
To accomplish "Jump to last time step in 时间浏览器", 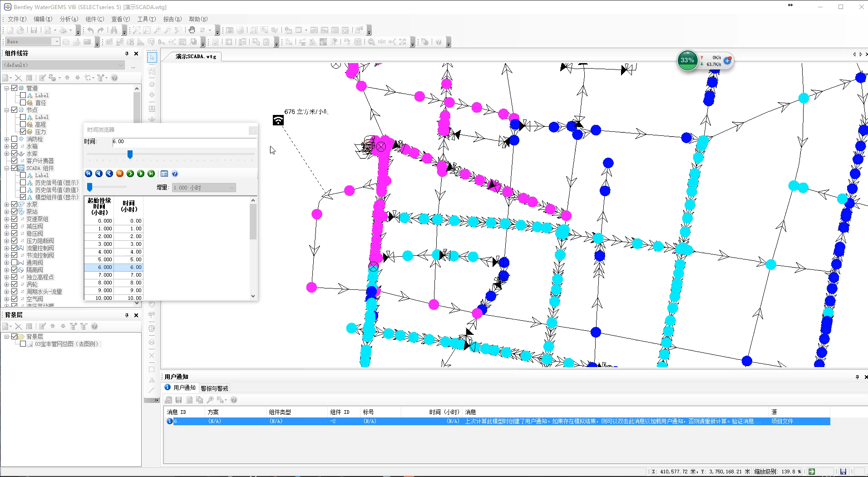I will 151,174.
